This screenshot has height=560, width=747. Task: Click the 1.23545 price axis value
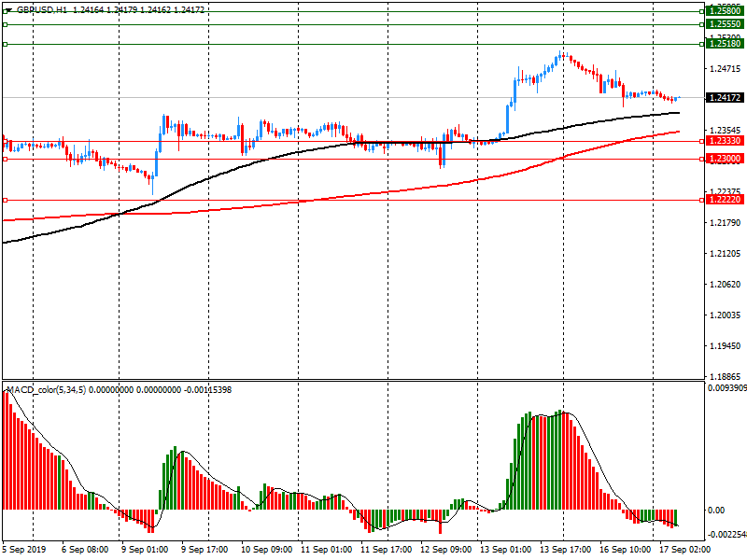726,131
